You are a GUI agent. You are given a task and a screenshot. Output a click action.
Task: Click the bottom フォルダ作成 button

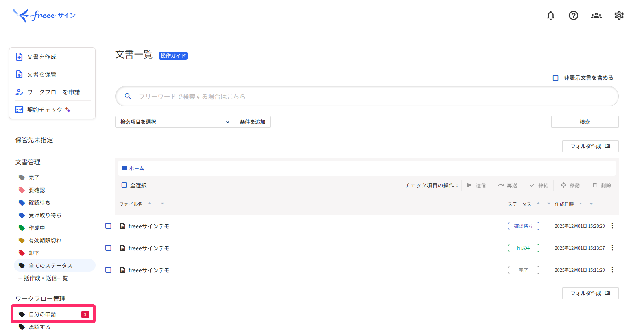[590, 293]
